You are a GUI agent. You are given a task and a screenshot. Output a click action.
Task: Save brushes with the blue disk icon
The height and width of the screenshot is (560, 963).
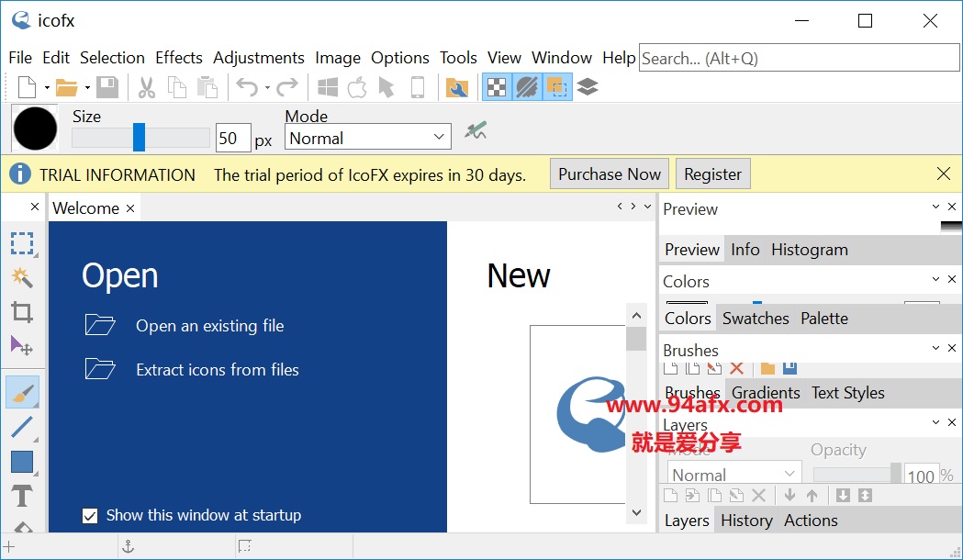tap(789, 368)
